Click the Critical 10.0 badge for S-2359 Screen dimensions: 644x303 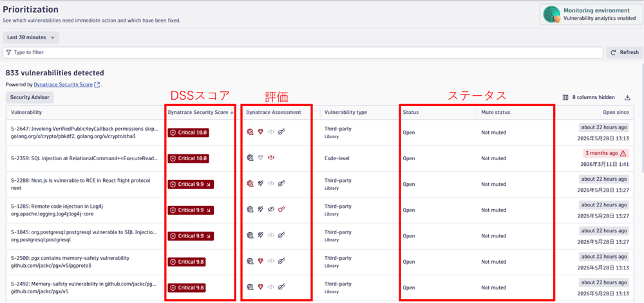189,159
